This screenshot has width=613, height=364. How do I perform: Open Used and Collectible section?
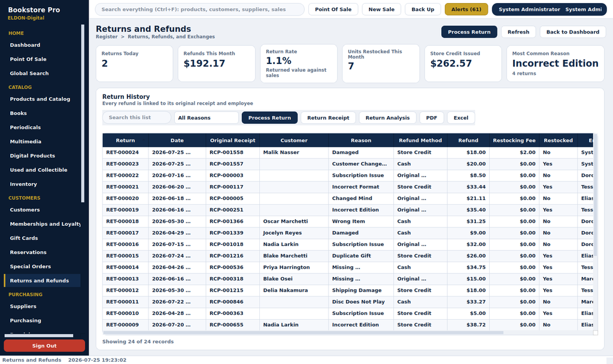pyautogui.click(x=43, y=169)
